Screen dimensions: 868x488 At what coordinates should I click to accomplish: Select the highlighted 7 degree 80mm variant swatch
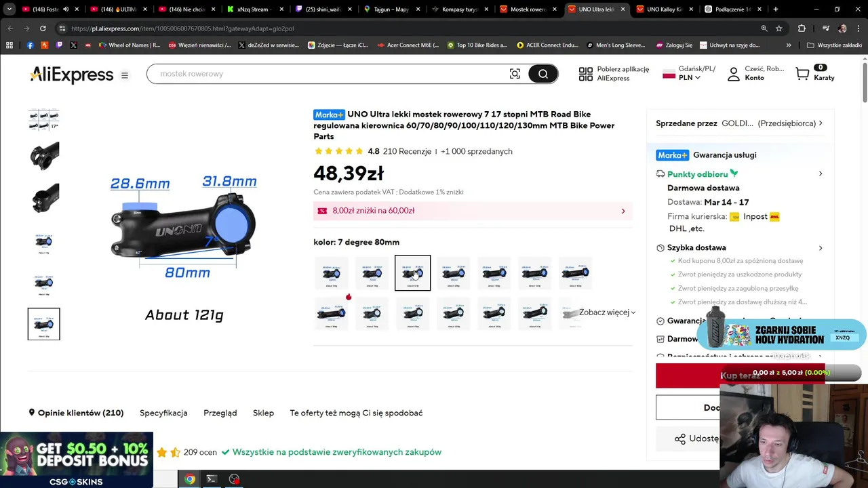[x=412, y=272]
